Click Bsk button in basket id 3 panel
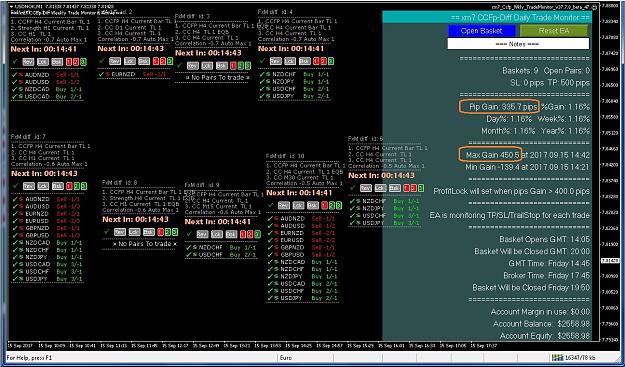This screenshot has height=367, width=625. coord(221,66)
